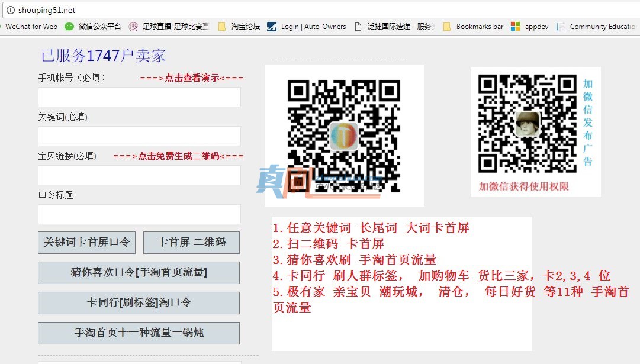Click the WeChat QR code with avatar
The width and height of the screenshot is (640, 364).
point(527,123)
